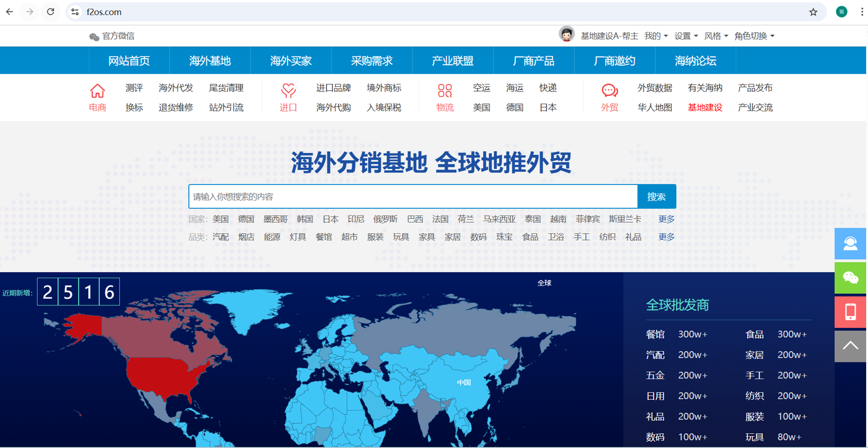Open the blue customer service floating icon
868x448 pixels.
coord(850,244)
